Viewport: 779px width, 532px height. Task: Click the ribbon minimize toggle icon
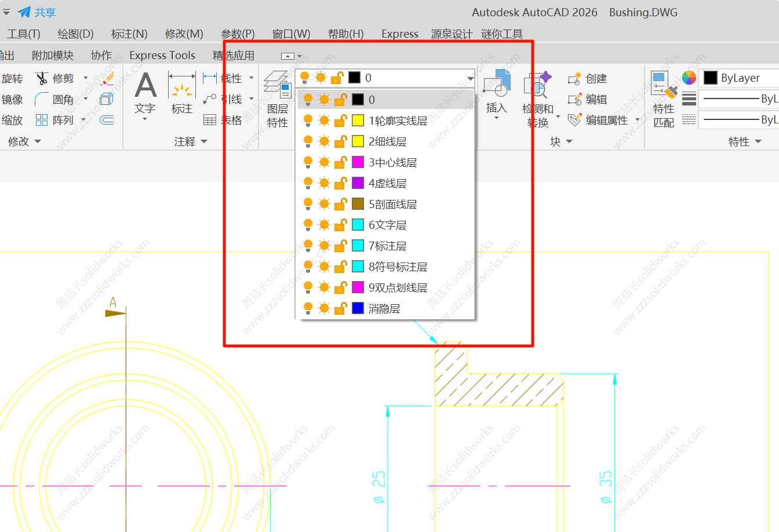288,56
